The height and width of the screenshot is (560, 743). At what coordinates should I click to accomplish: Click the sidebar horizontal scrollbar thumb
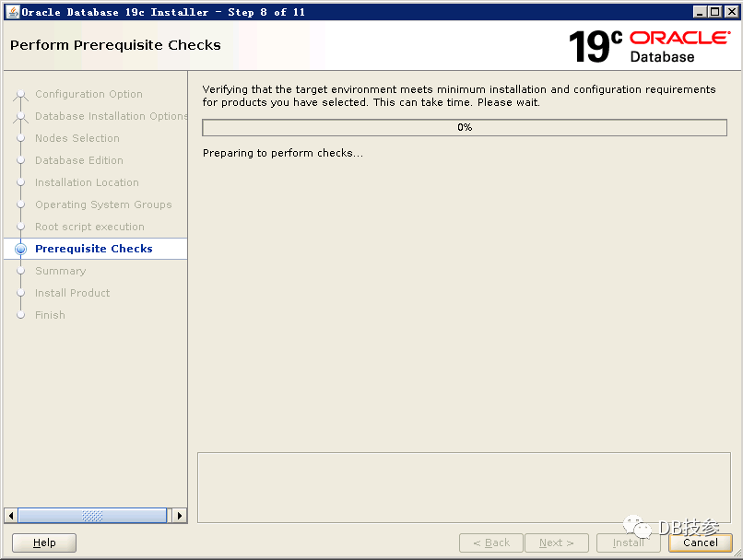[x=92, y=516]
